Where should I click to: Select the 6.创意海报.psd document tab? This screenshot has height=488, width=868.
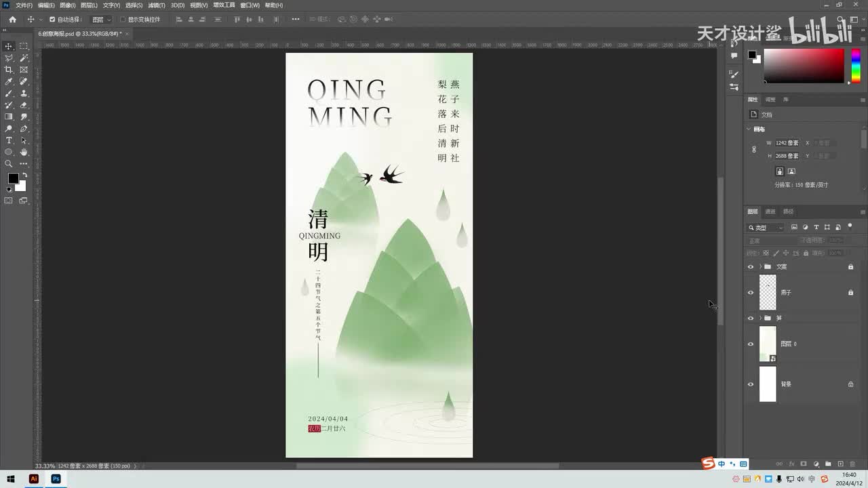pyautogui.click(x=79, y=33)
